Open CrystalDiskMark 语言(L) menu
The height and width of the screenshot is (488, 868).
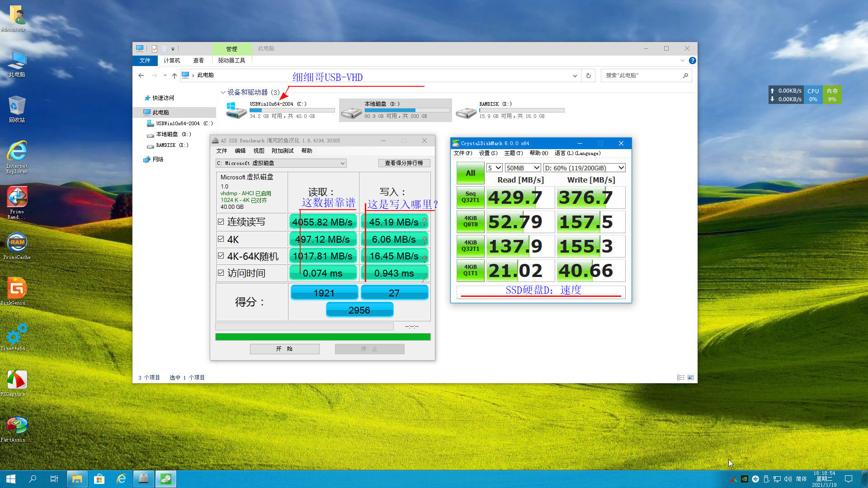pos(578,153)
